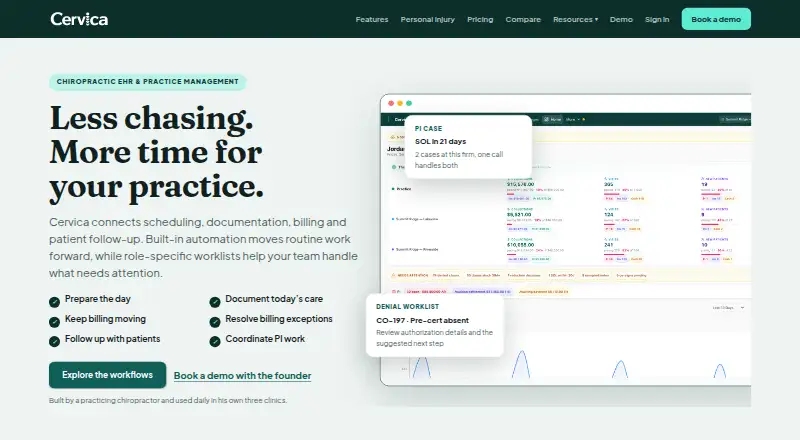Open the Cervica logo home link
The height and width of the screenshot is (440, 800).
tap(79, 19)
